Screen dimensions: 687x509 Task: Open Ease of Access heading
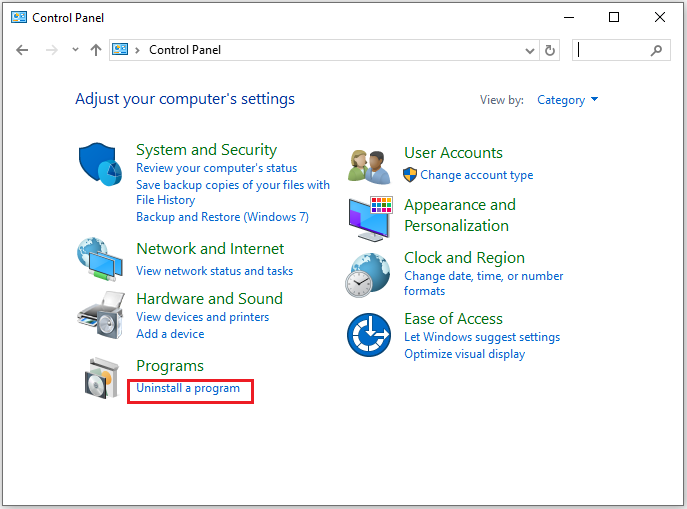453,319
